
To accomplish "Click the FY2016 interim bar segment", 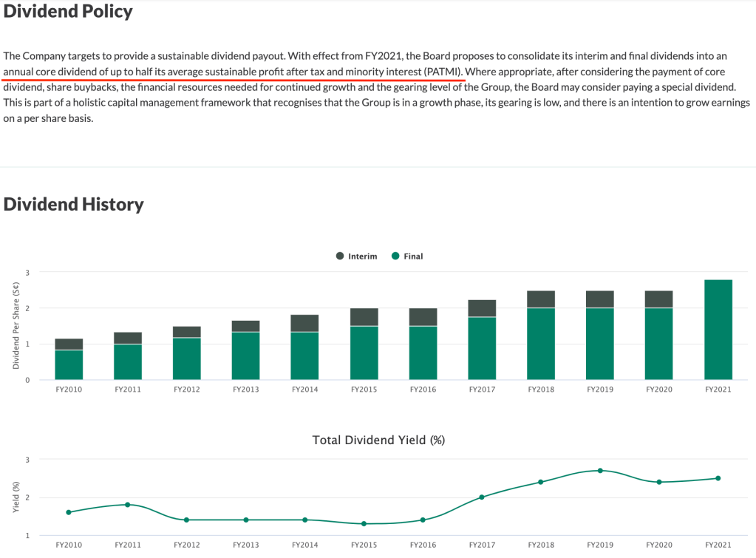I will coord(423,317).
